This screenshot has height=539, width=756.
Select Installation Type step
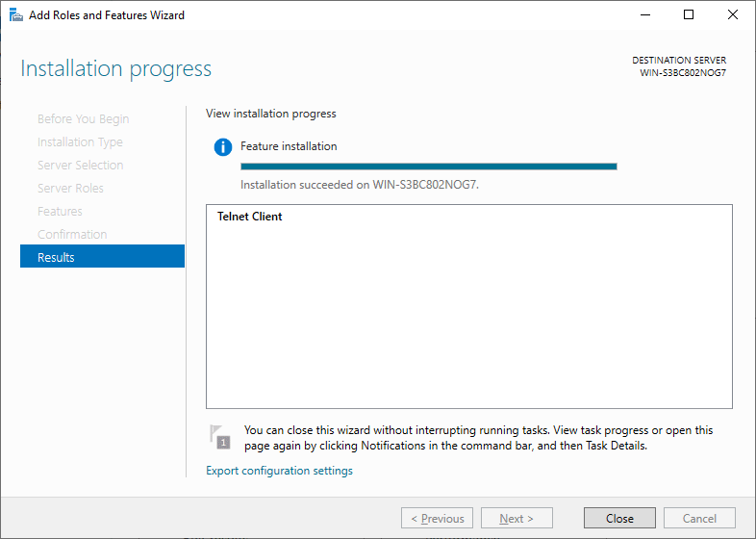click(x=80, y=141)
